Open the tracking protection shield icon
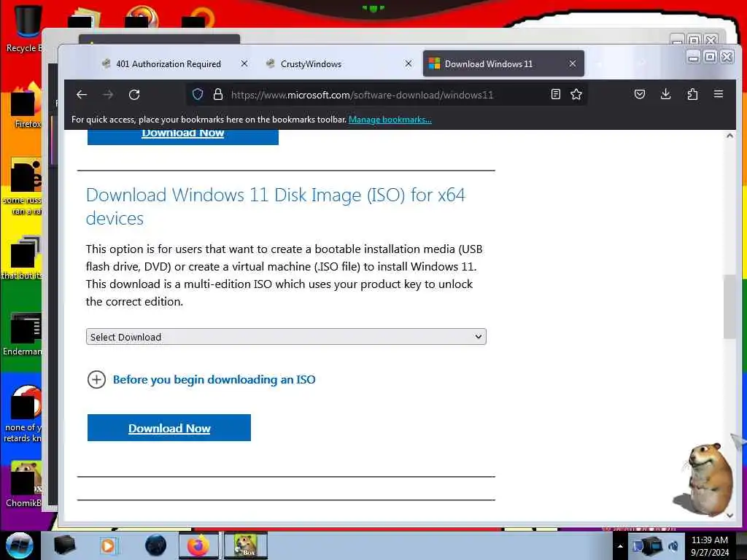747x560 pixels. [198, 94]
